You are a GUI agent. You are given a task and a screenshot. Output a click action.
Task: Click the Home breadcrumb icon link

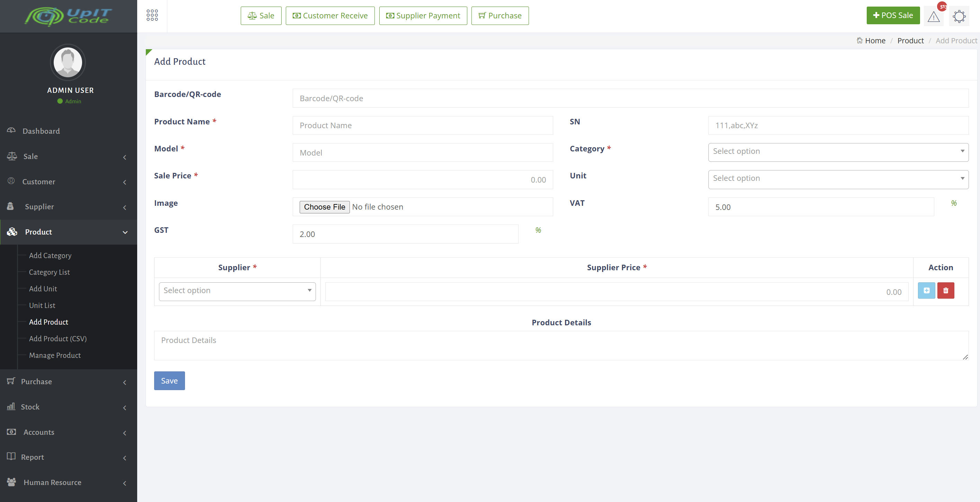[x=871, y=41]
